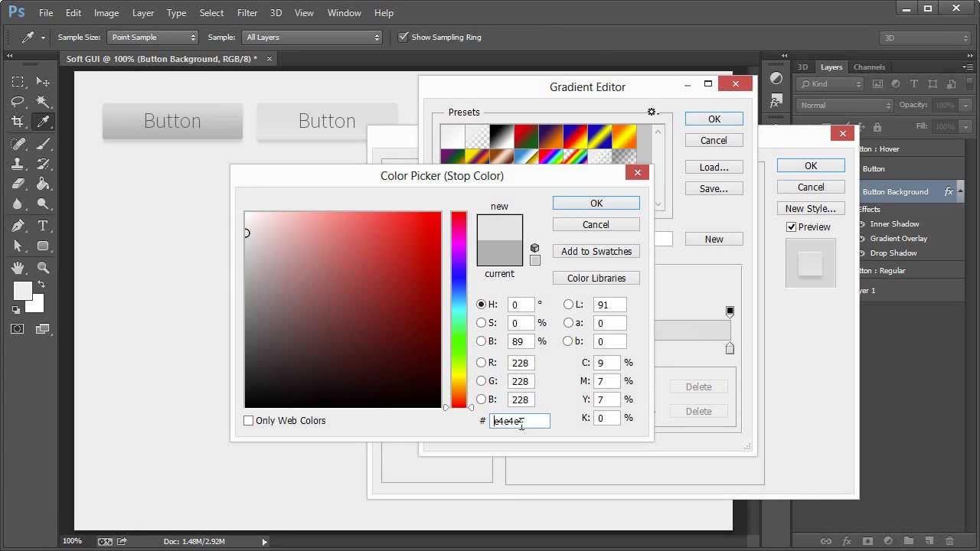Image resolution: width=980 pixels, height=551 pixels.
Task: Select the Magic Wand tool
Action: (x=43, y=102)
